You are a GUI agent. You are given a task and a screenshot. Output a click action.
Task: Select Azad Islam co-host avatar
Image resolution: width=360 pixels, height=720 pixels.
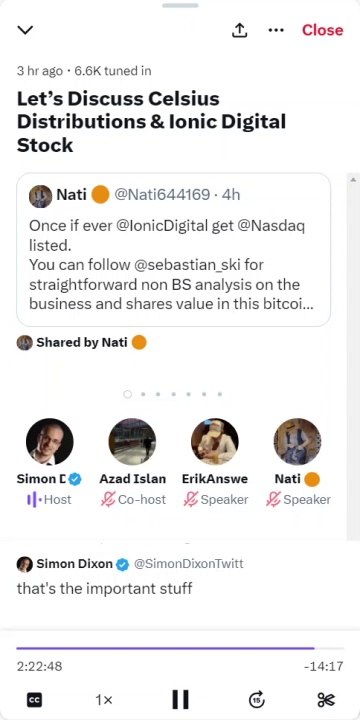[x=132, y=442]
